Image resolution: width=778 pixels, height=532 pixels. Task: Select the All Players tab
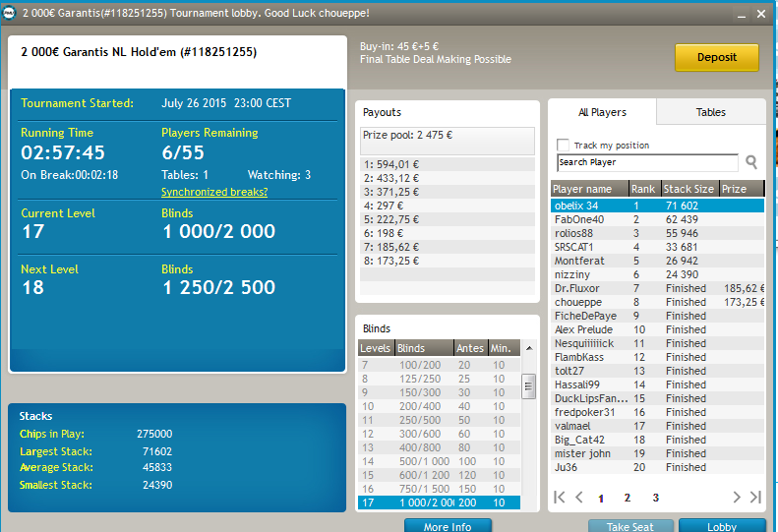[602, 112]
